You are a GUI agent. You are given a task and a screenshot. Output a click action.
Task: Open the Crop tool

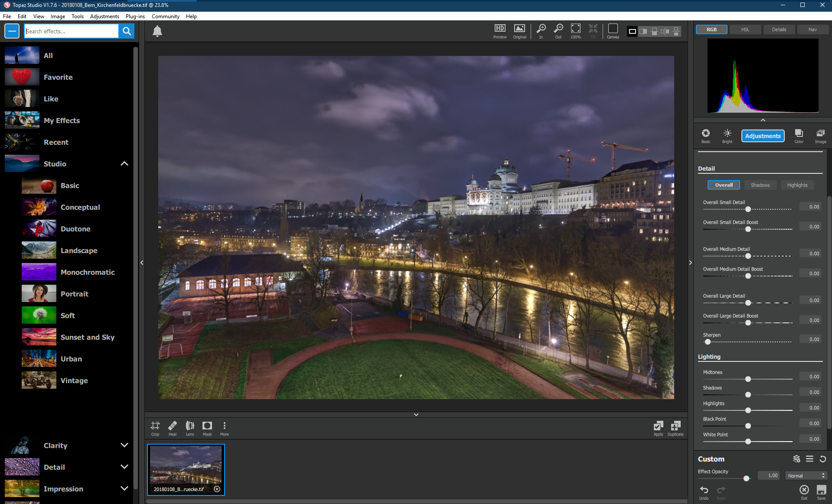click(x=155, y=428)
